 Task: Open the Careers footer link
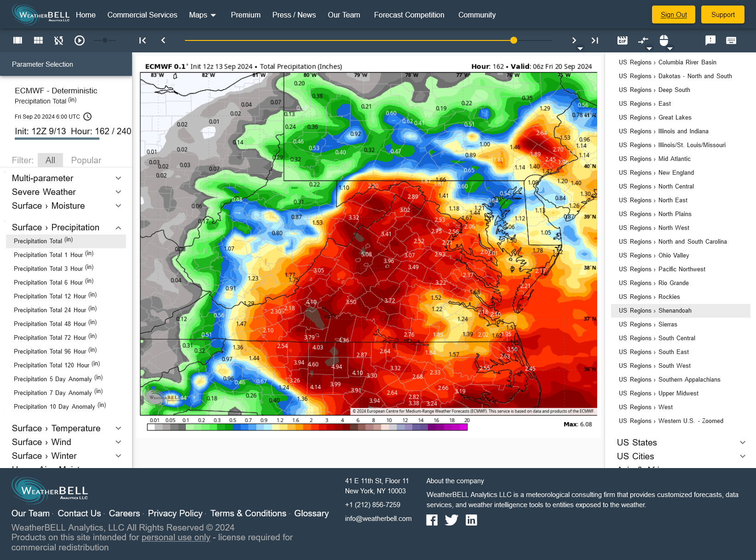click(x=124, y=513)
